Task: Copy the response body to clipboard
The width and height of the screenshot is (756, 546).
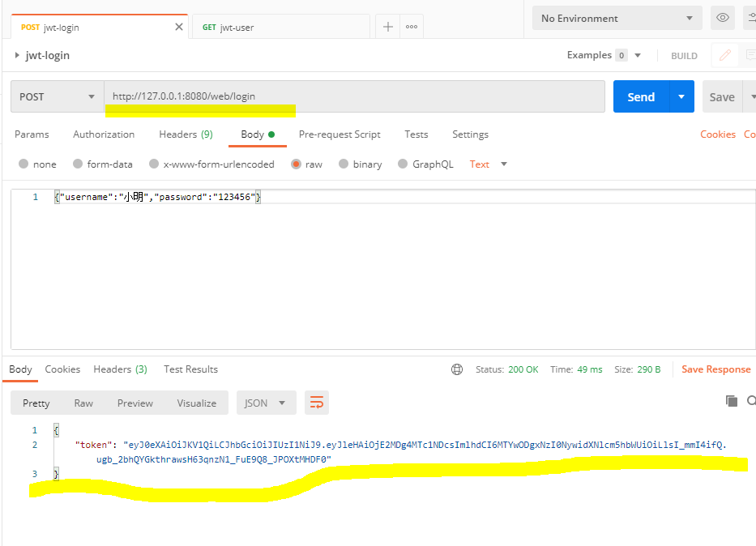Action: [x=732, y=400]
